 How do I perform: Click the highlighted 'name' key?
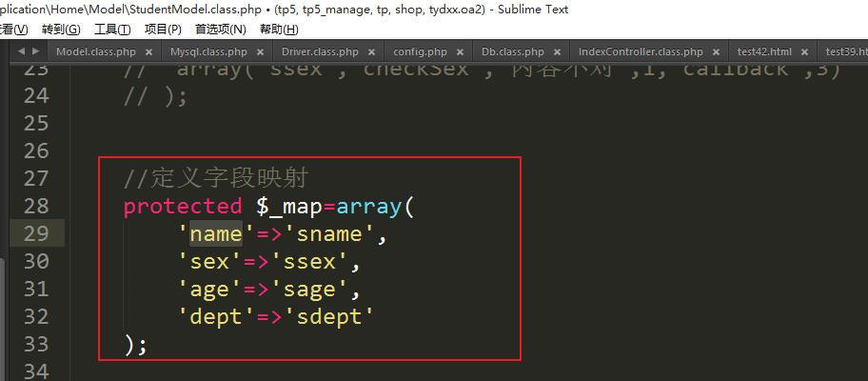point(216,233)
